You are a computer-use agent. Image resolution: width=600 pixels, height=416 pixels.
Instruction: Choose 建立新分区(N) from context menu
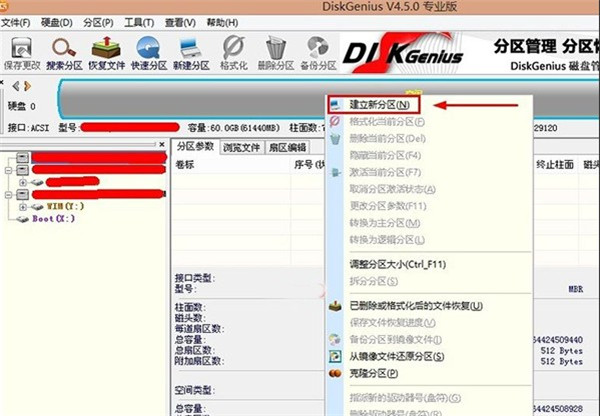374,104
